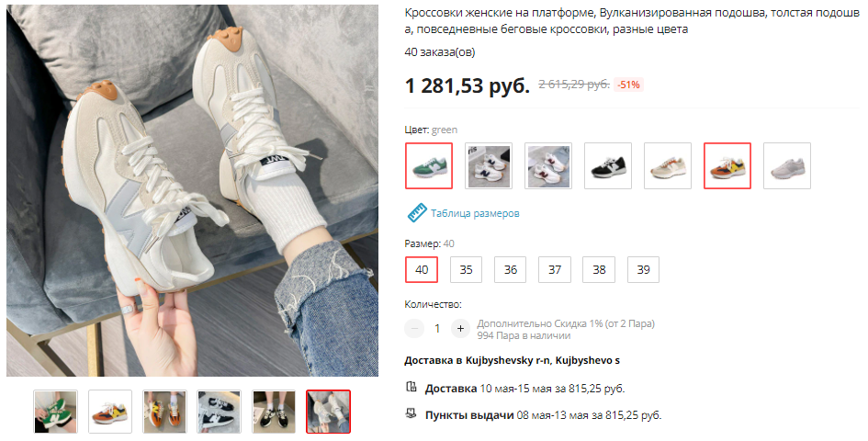The height and width of the screenshot is (441, 868).
Task: Select the green sneaker color option
Action: pos(429,165)
